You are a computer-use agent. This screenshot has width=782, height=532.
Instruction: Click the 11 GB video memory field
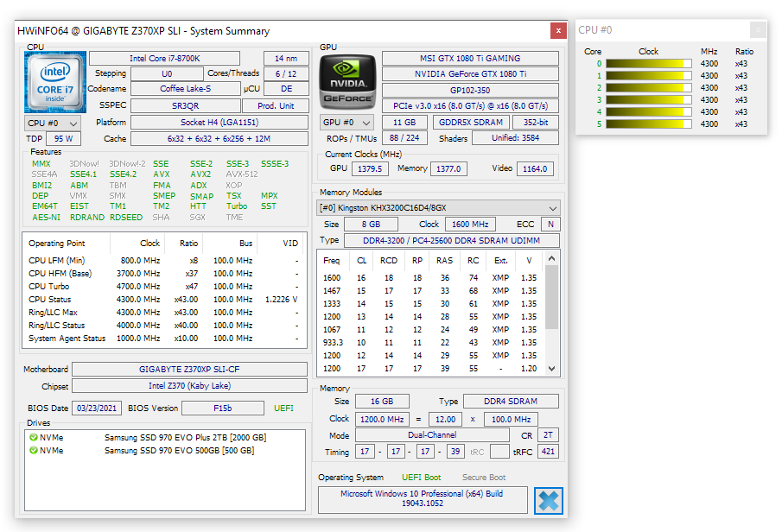coord(404,122)
